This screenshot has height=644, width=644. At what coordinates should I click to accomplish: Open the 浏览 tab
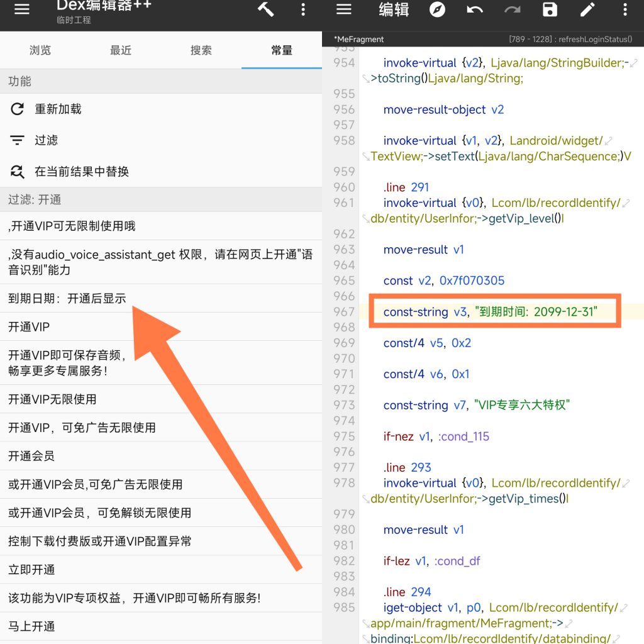(40, 50)
